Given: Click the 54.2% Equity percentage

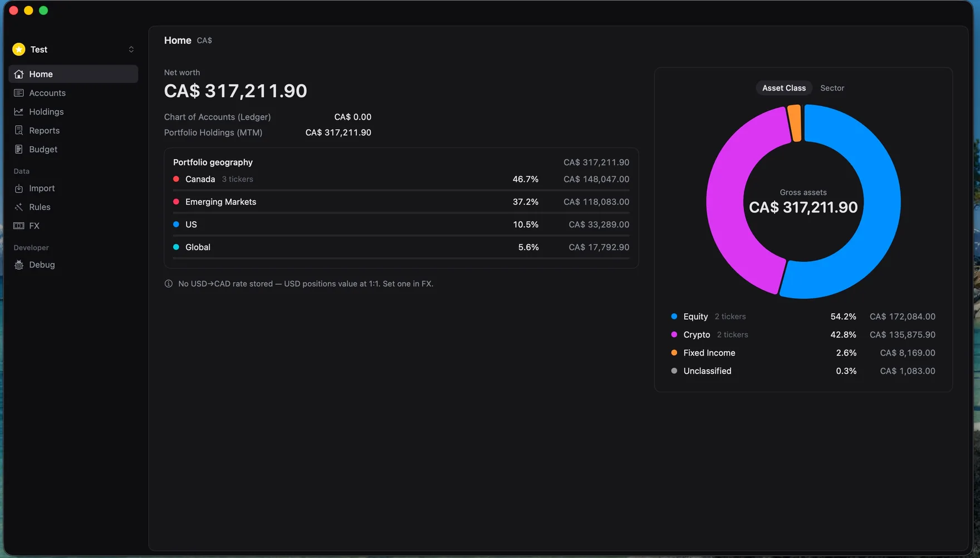Looking at the screenshot, I should tap(843, 317).
